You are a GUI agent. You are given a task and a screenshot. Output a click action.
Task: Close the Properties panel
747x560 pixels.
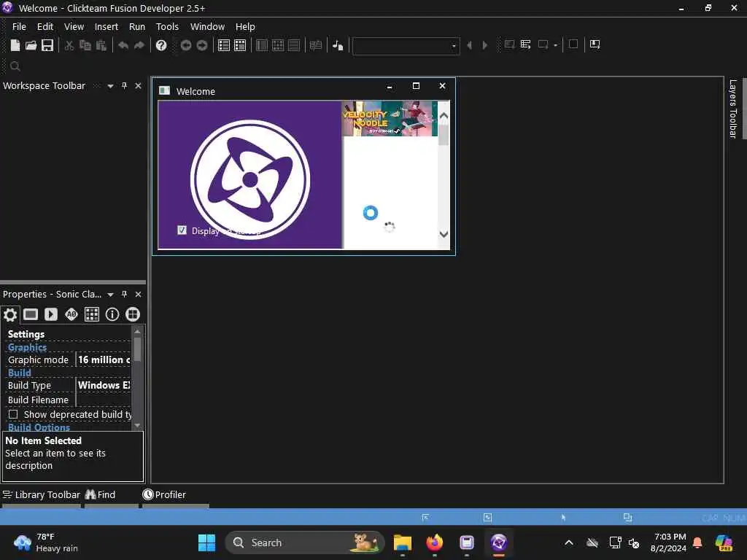tap(138, 295)
